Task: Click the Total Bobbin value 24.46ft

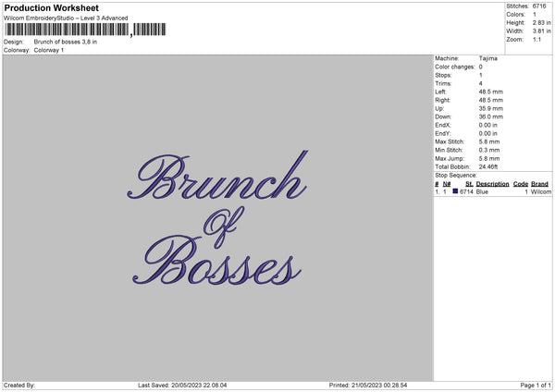Action: 488,166
